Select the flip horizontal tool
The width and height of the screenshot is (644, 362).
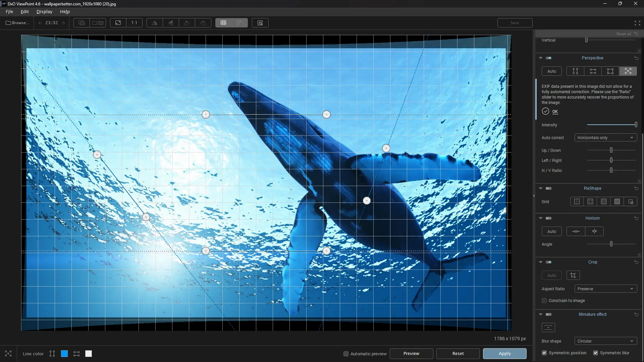coord(154,23)
